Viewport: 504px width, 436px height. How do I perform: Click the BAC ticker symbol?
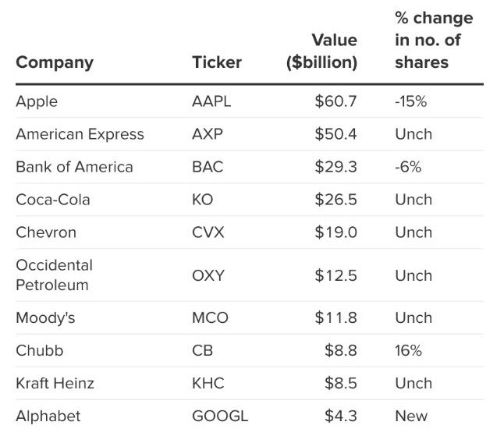[x=208, y=167]
